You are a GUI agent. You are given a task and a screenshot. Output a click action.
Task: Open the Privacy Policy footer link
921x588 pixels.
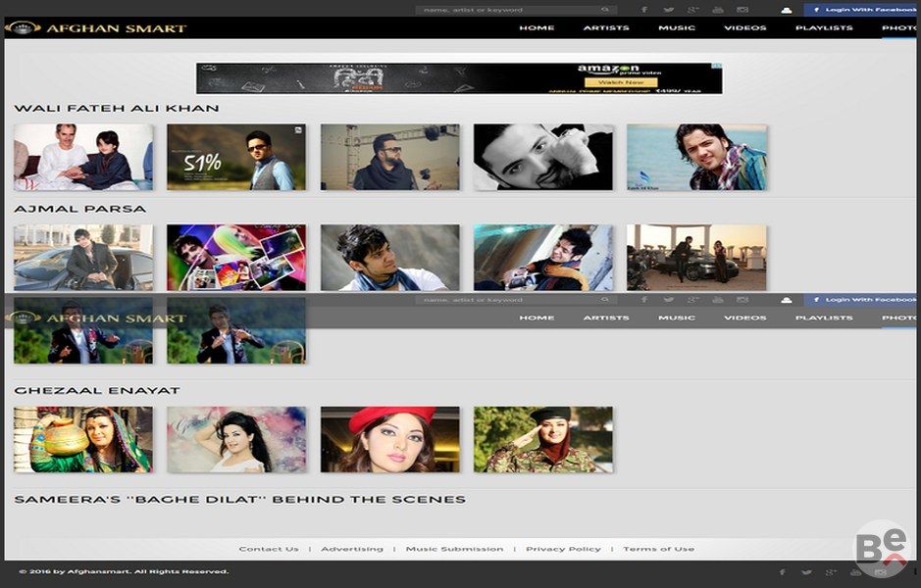tap(563, 549)
